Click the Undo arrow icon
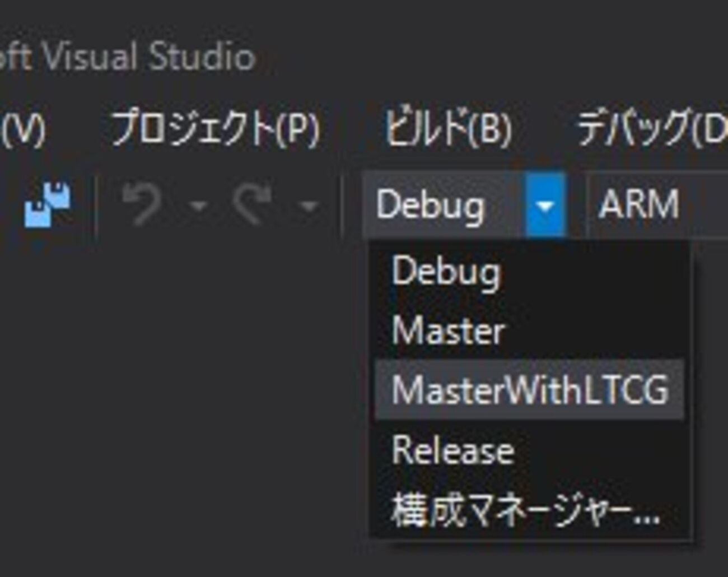 pos(142,204)
